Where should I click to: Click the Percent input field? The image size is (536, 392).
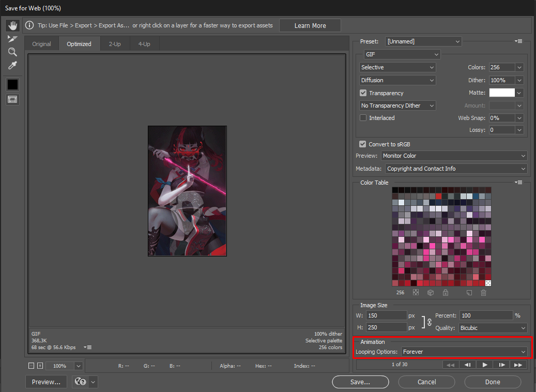(486, 315)
